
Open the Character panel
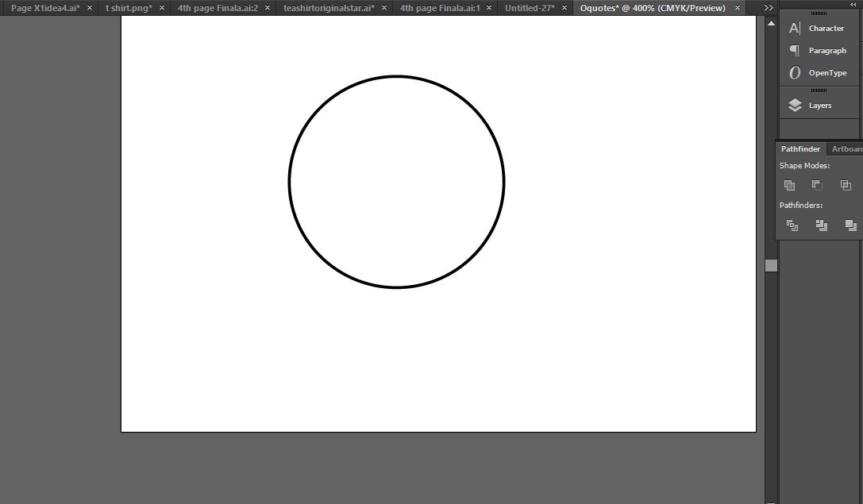pyautogui.click(x=817, y=28)
